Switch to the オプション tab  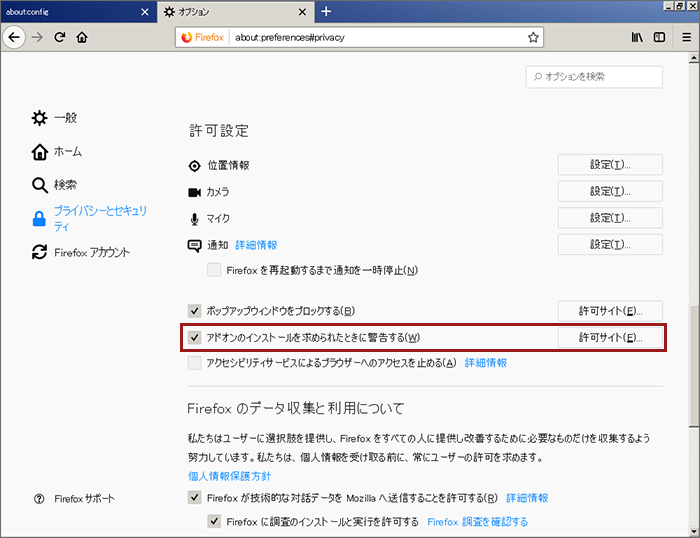click(x=236, y=12)
